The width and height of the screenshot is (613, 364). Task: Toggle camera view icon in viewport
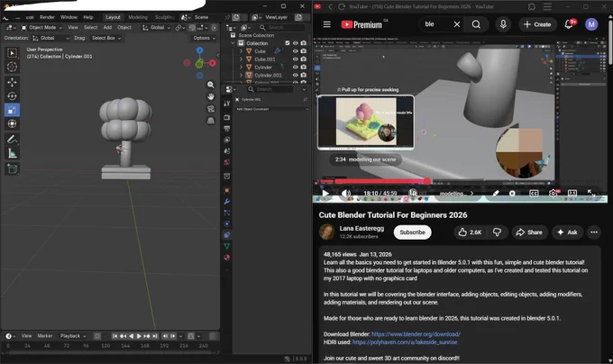[x=211, y=109]
